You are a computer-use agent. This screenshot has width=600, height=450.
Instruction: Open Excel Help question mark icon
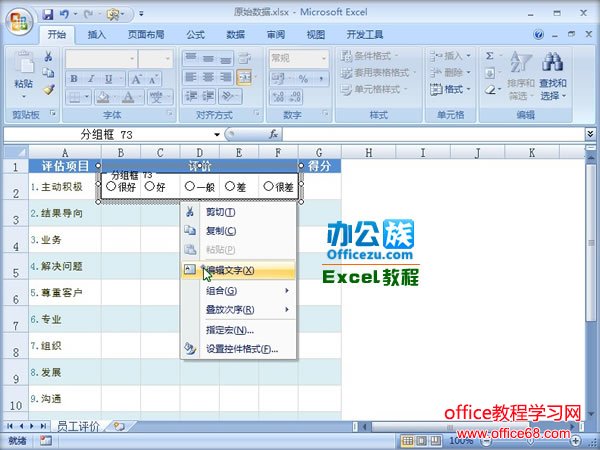[x=538, y=35]
